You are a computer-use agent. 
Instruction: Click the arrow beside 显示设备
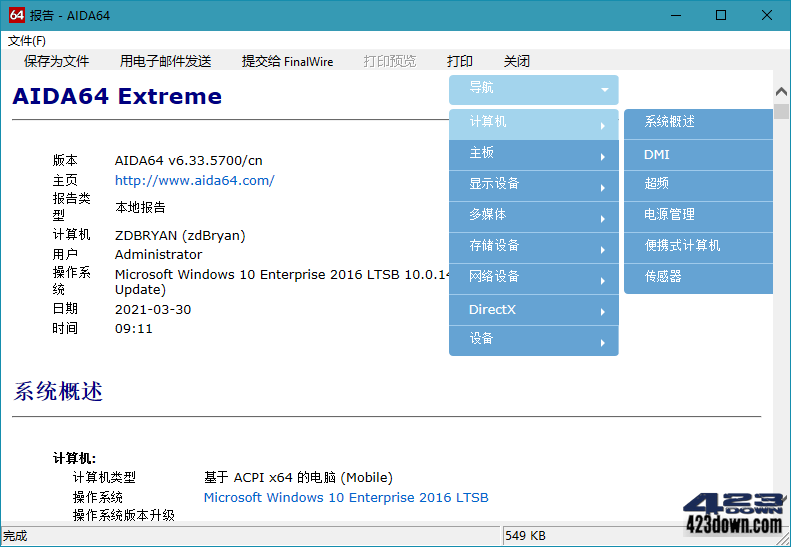click(x=603, y=188)
